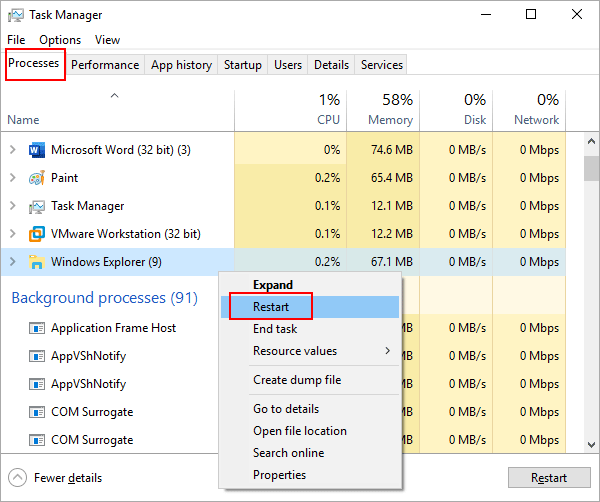The image size is (600, 502).
Task: Click the Fewer details circle arrow icon
Action: (17, 478)
